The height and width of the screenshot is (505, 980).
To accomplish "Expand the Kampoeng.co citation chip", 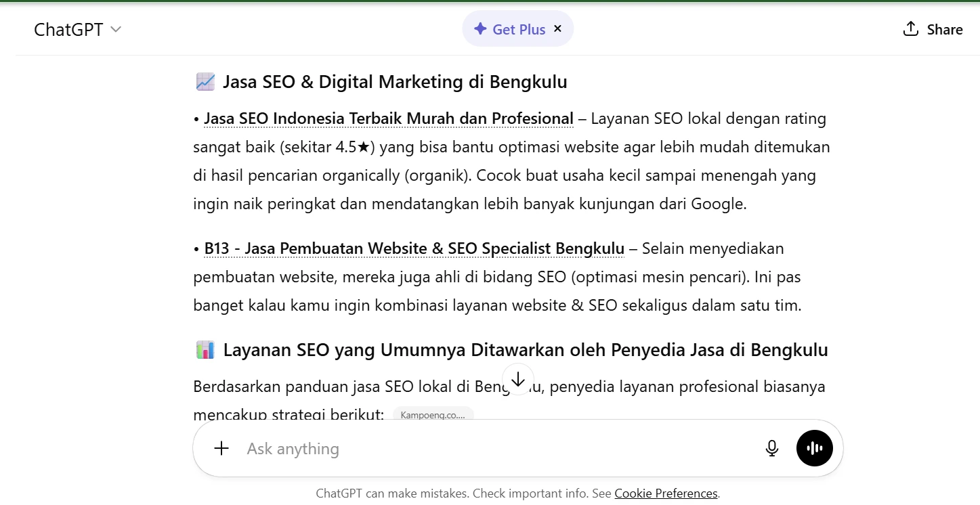I will click(x=433, y=414).
